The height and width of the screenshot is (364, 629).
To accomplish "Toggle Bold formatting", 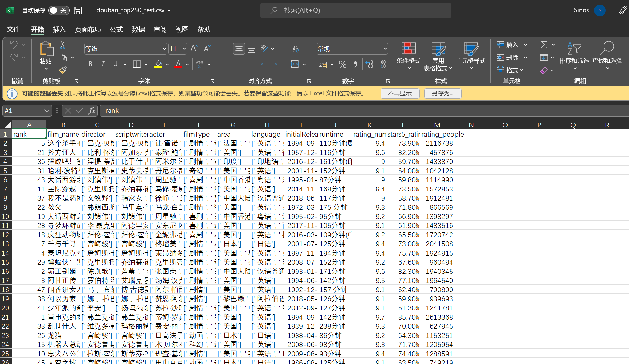I will (x=90, y=64).
